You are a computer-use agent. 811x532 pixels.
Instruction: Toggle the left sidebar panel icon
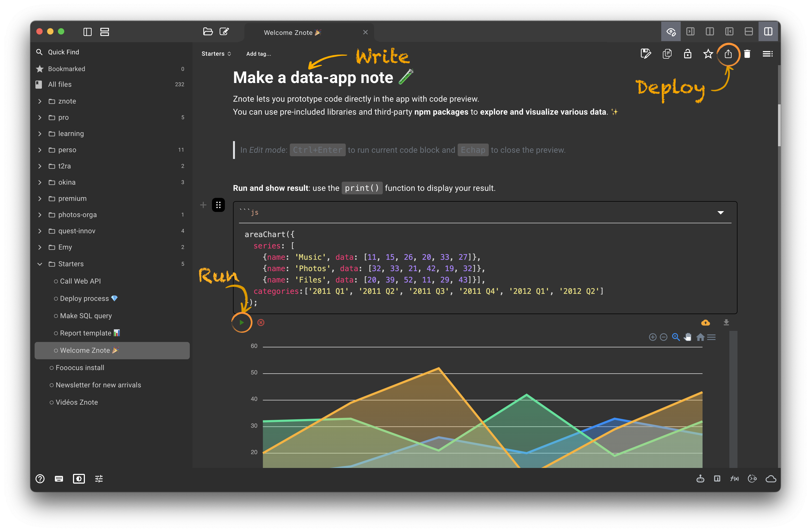point(88,32)
